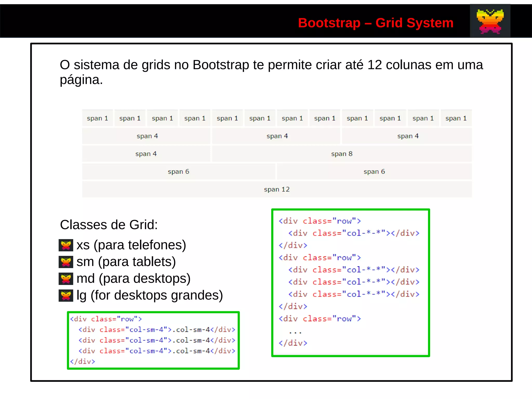Click the "span 12" grid cell
The width and height of the screenshot is (532, 399).
point(277,189)
